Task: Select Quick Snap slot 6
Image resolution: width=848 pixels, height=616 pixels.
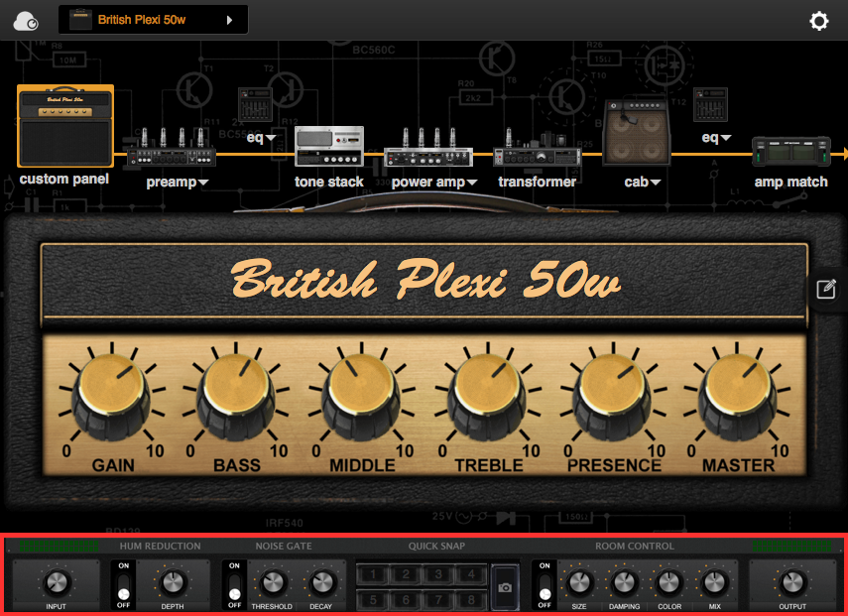Action: (x=406, y=599)
